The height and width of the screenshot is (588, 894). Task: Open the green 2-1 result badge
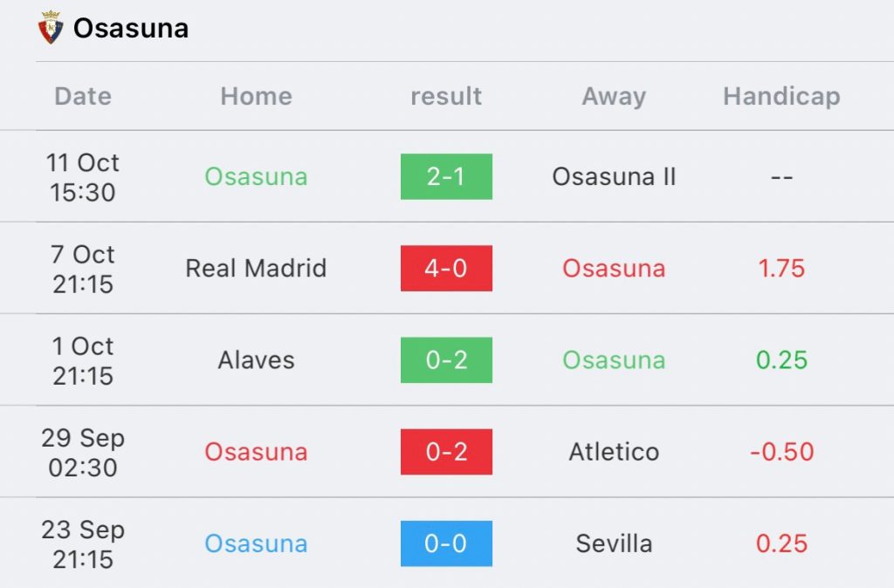point(446,176)
